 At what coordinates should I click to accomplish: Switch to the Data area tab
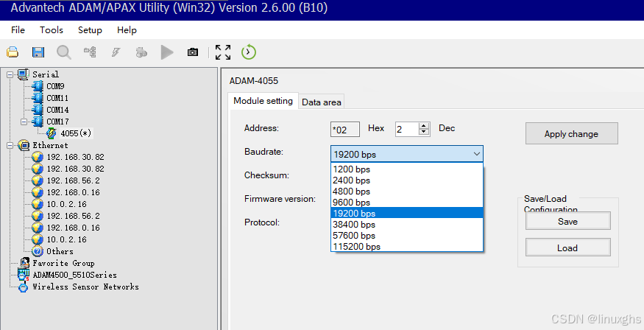point(322,102)
